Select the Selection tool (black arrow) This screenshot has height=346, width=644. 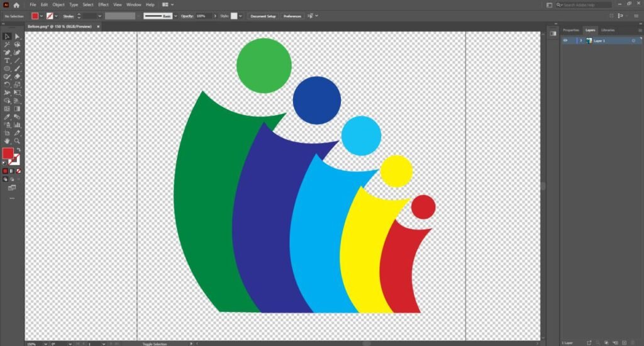point(6,36)
